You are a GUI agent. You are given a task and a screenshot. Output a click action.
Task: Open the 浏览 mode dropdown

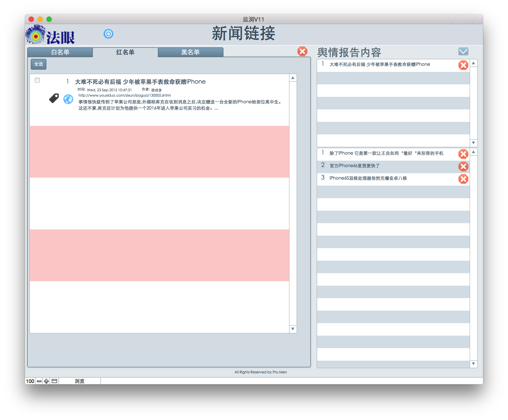tap(80, 381)
